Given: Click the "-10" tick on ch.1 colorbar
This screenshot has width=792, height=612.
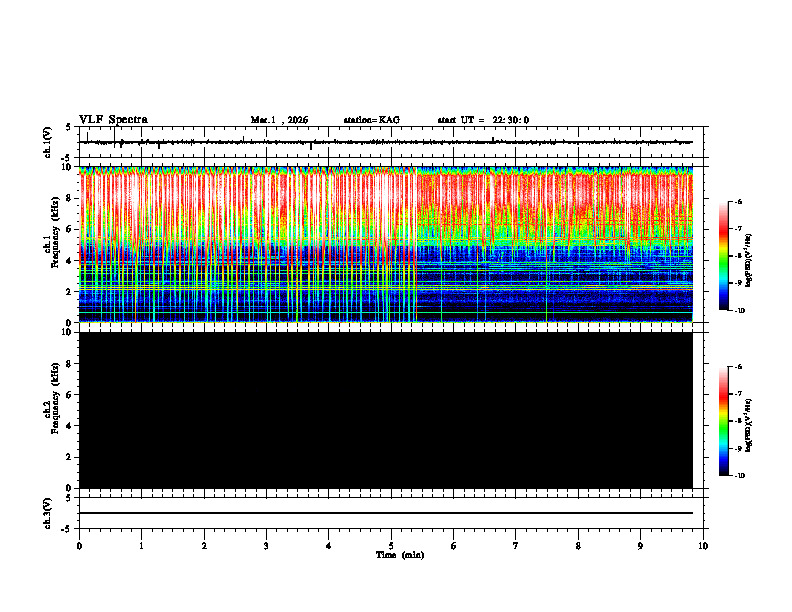Looking at the screenshot, I should click(x=739, y=311).
